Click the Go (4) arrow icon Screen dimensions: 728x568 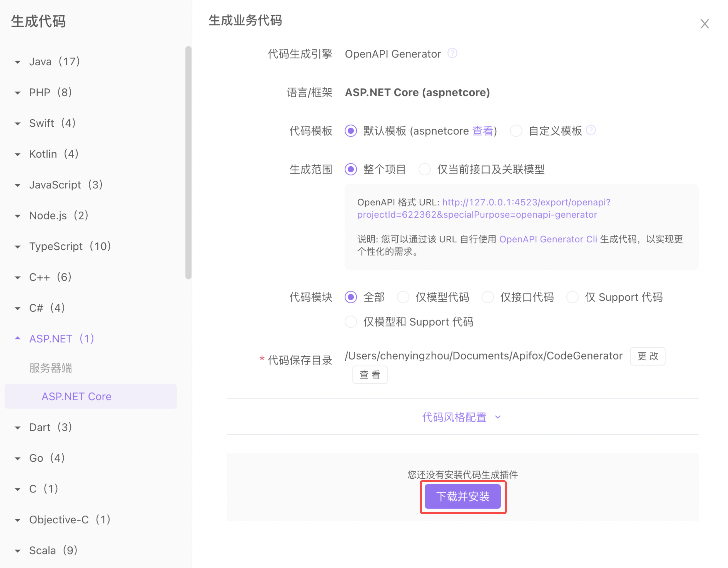(x=18, y=459)
